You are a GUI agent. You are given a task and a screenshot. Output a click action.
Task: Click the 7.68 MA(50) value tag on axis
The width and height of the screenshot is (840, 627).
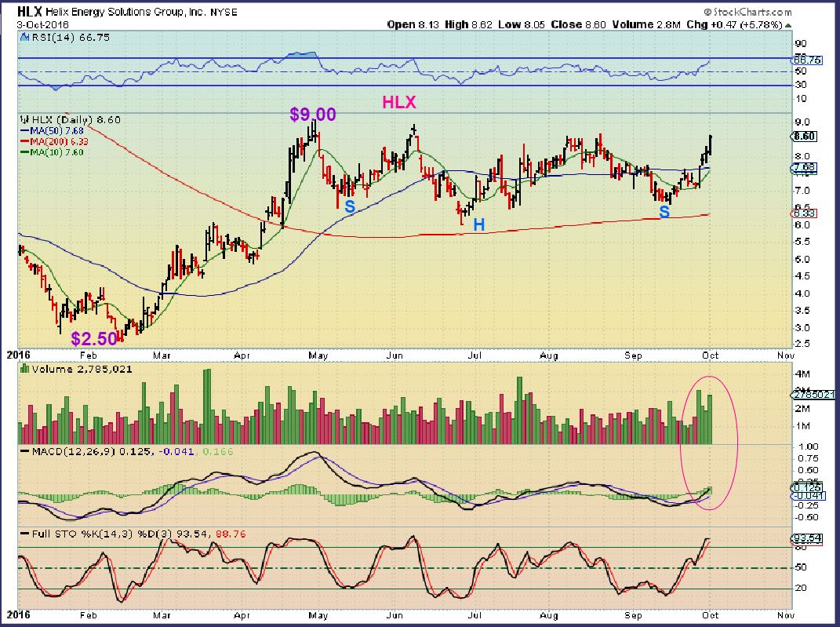pos(804,168)
